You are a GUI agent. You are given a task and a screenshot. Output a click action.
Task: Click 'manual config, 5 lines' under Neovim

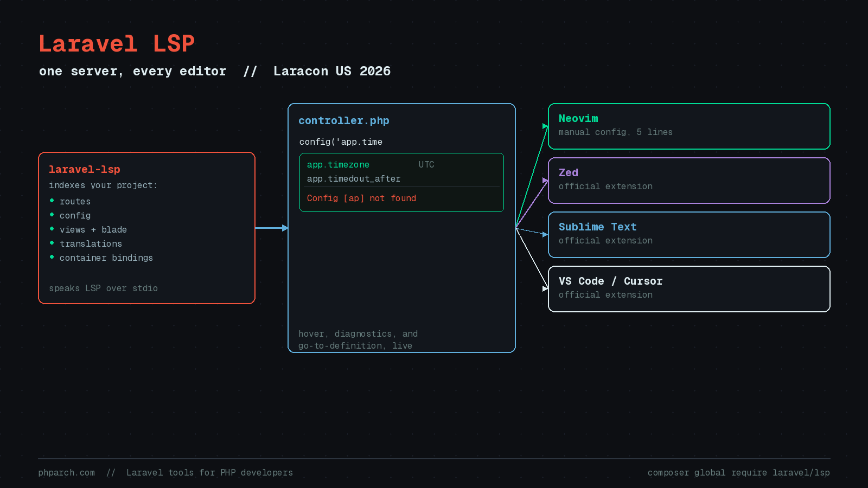click(616, 132)
